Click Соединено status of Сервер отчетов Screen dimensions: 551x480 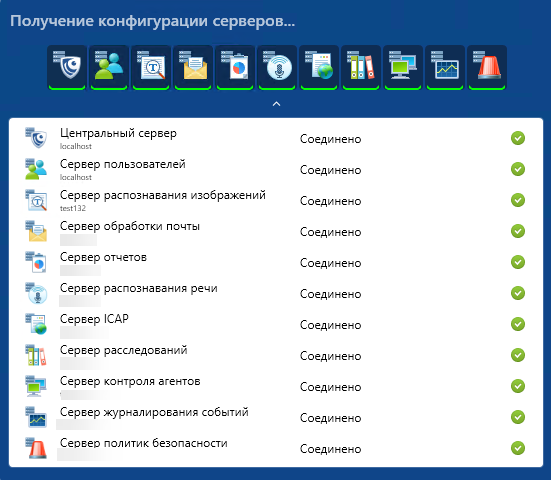click(330, 263)
